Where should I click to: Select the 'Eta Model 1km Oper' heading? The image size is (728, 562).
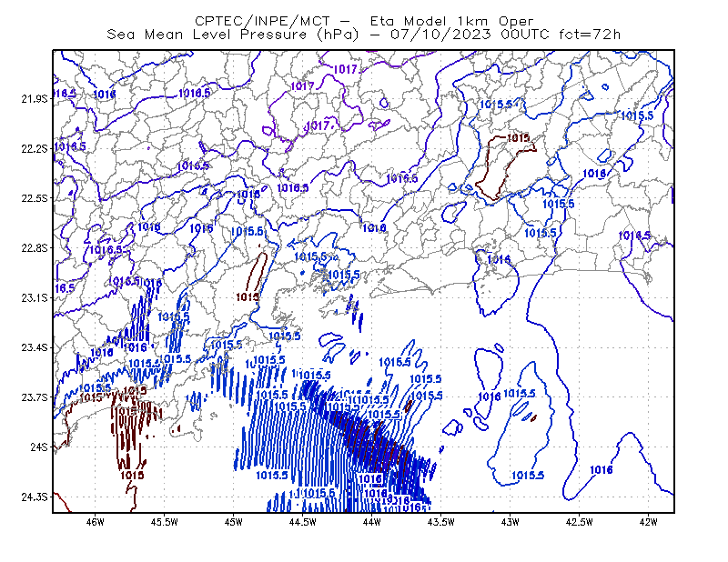pyautogui.click(x=451, y=21)
